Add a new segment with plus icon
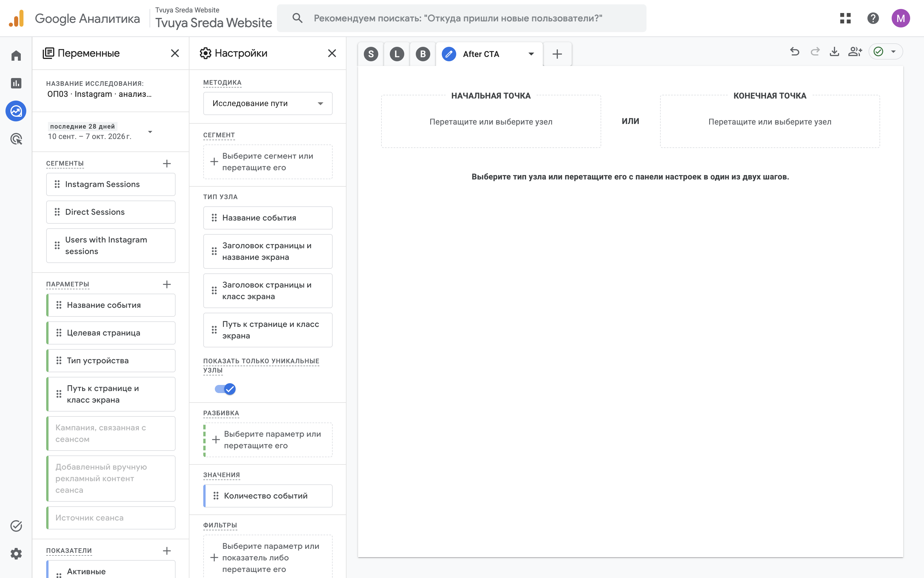924x578 pixels. click(167, 164)
